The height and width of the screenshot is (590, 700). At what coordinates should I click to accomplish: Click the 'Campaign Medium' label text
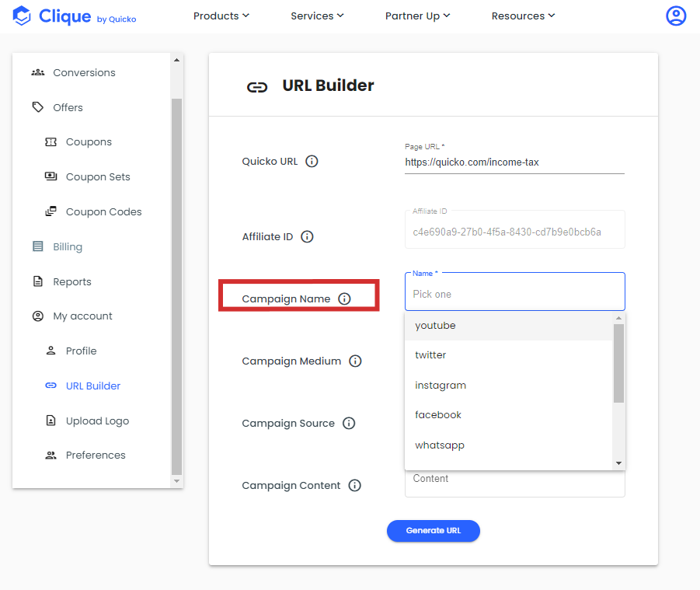(291, 361)
